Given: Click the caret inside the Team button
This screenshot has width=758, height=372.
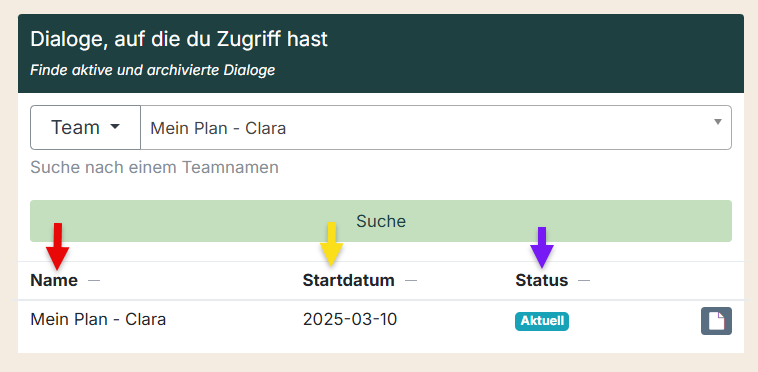Looking at the screenshot, I should point(115,127).
